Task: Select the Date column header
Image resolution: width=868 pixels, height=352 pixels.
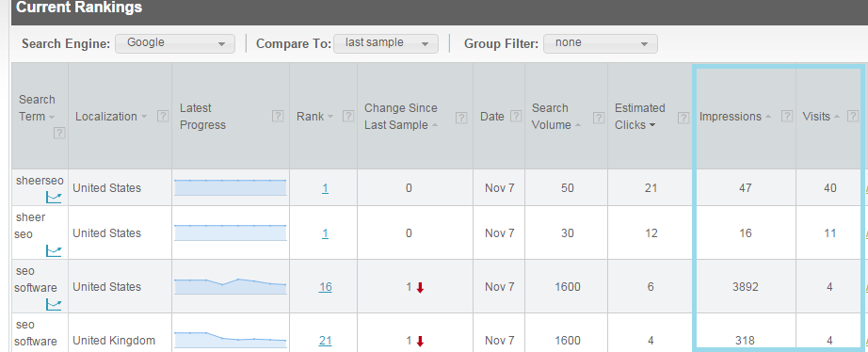Action: [x=492, y=116]
